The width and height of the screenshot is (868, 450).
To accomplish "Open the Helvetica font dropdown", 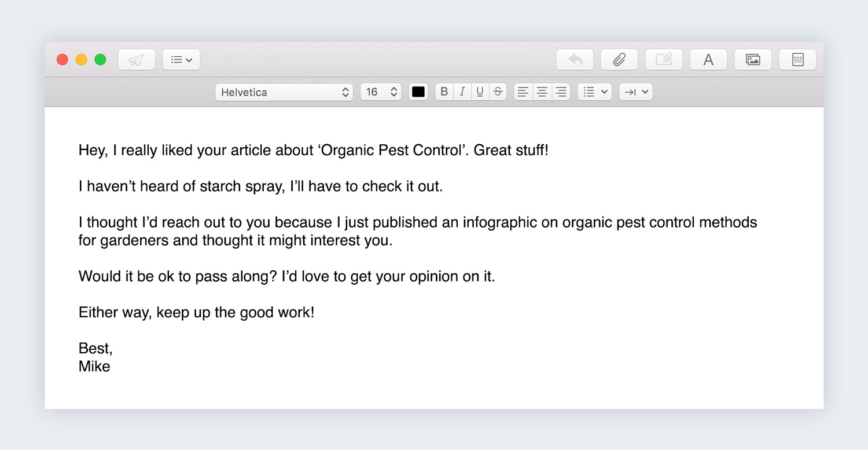I will [284, 92].
